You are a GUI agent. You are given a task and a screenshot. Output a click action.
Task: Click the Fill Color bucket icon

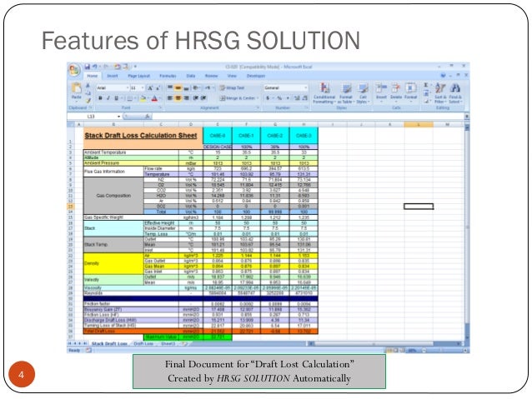click(143, 98)
